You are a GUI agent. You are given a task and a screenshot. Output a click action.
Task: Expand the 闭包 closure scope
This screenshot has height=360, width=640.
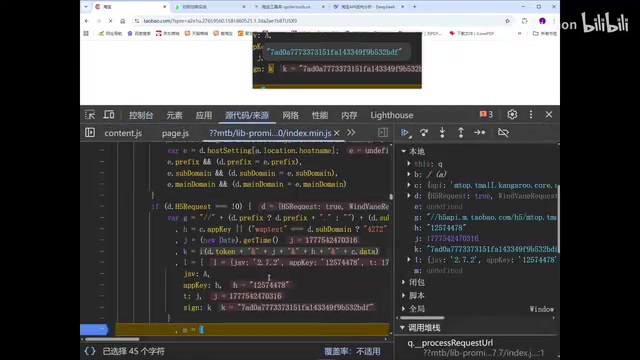(x=404, y=282)
